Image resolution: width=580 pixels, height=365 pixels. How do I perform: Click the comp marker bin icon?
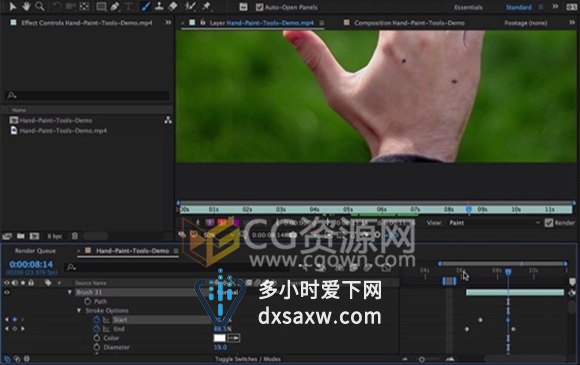pos(572,282)
